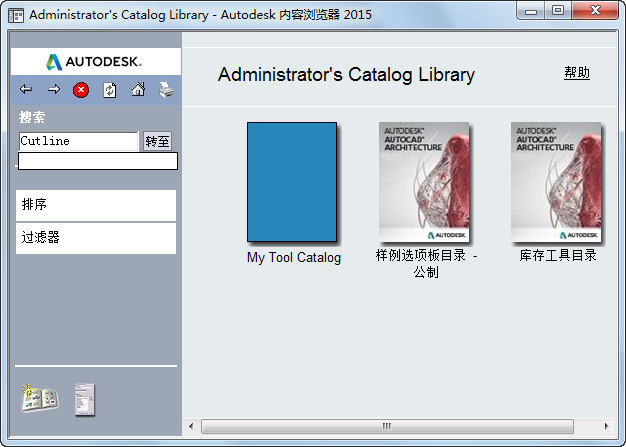Minimize the Content Browser window

(x=531, y=11)
